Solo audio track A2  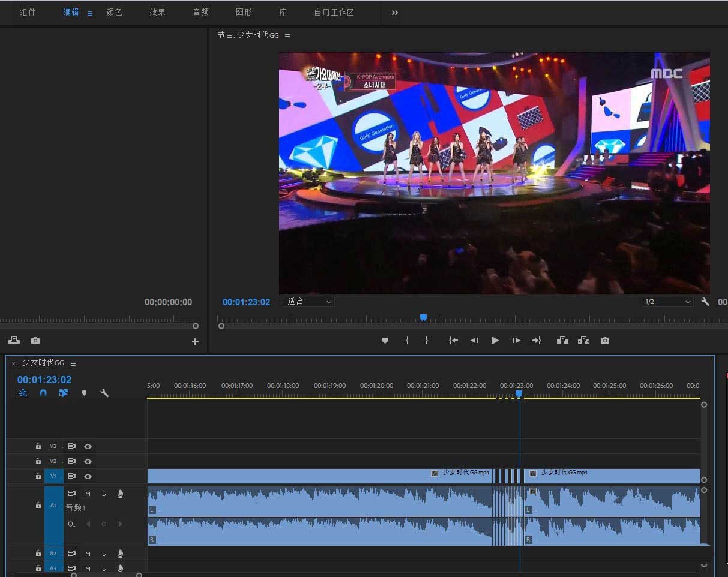click(x=104, y=554)
